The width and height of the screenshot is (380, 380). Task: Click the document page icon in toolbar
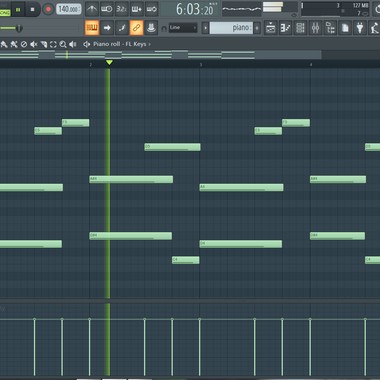click(345, 28)
